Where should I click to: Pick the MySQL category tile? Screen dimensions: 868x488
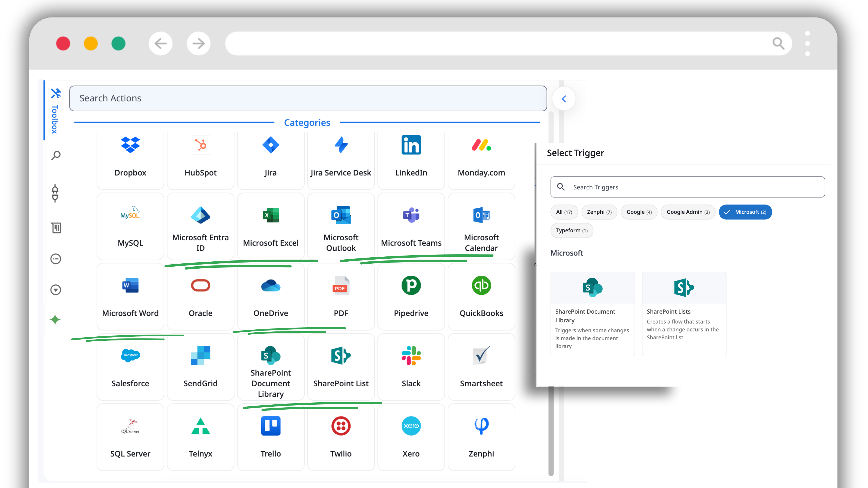point(130,226)
